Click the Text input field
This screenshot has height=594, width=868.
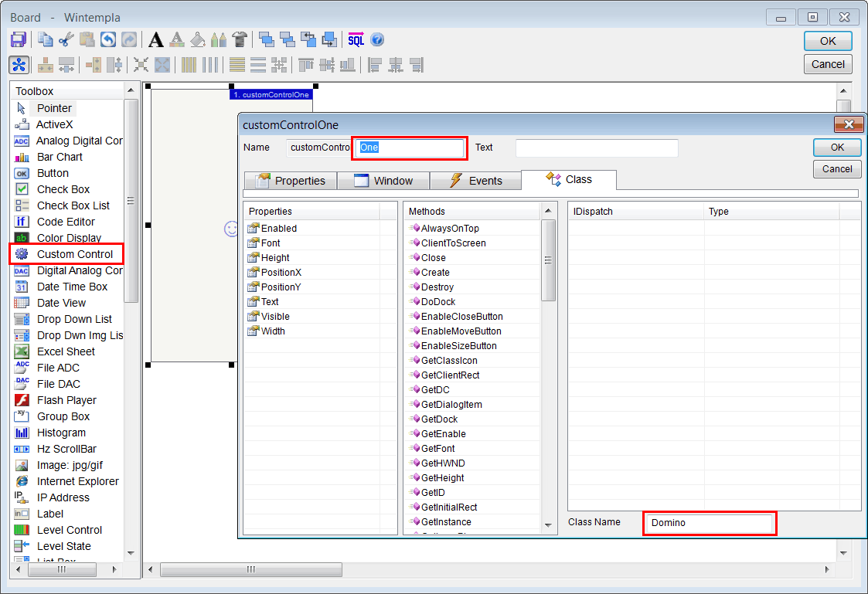pyautogui.click(x=597, y=148)
